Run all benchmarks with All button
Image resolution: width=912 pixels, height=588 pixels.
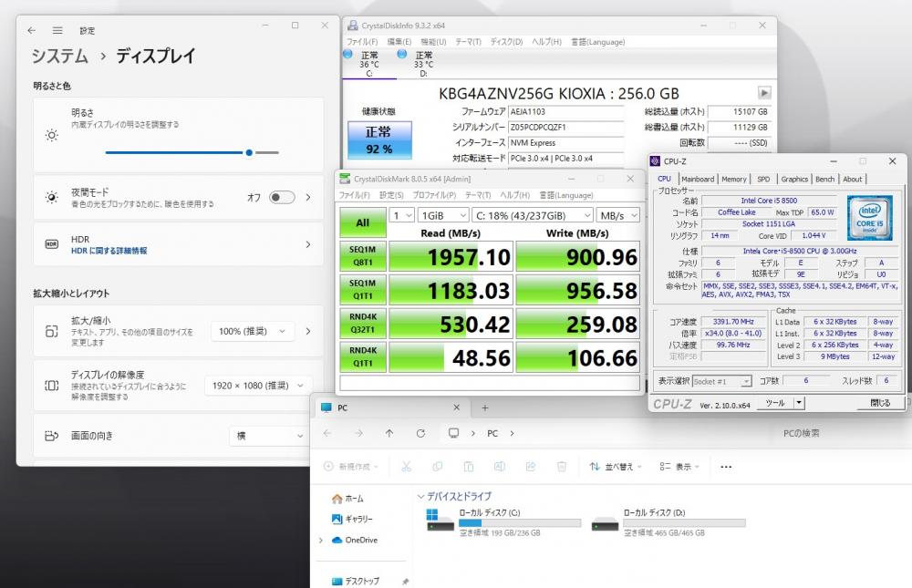(362, 222)
